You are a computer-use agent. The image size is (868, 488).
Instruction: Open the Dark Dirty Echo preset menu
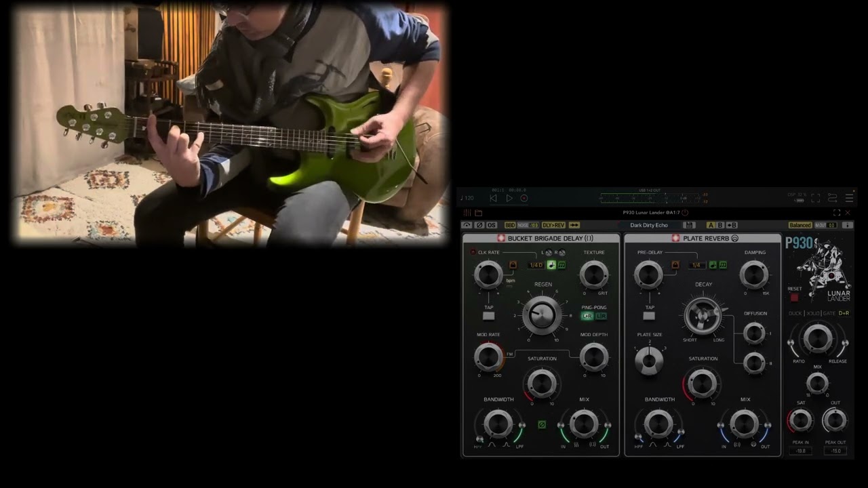[x=649, y=225]
